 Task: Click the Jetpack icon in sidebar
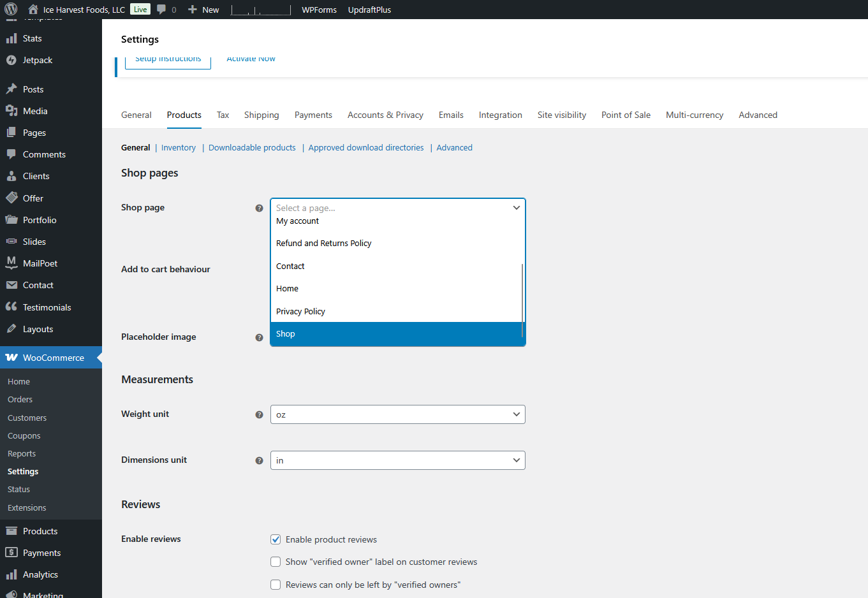pos(11,60)
